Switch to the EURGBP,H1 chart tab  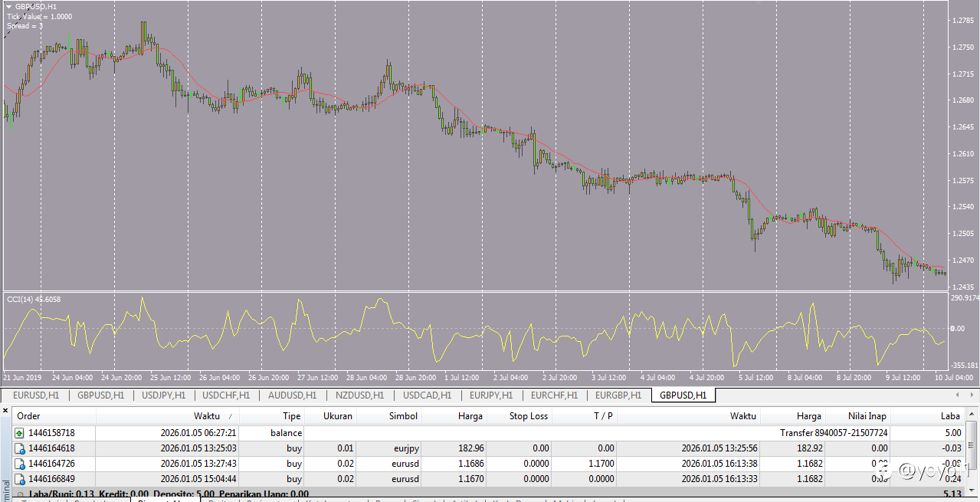click(x=619, y=395)
